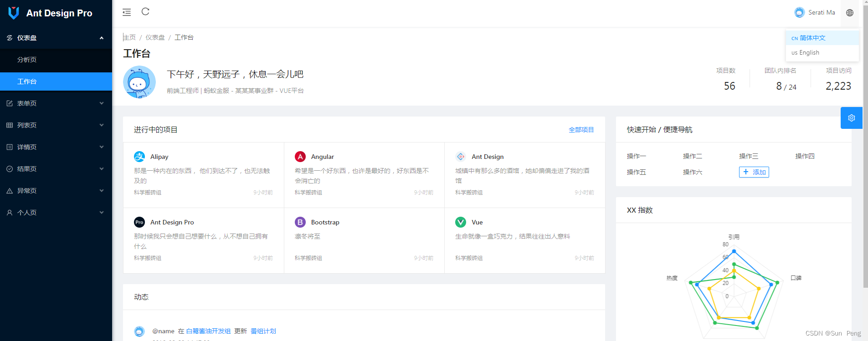Click the 结果页 check-circle icon
The image size is (868, 341).
10,169
